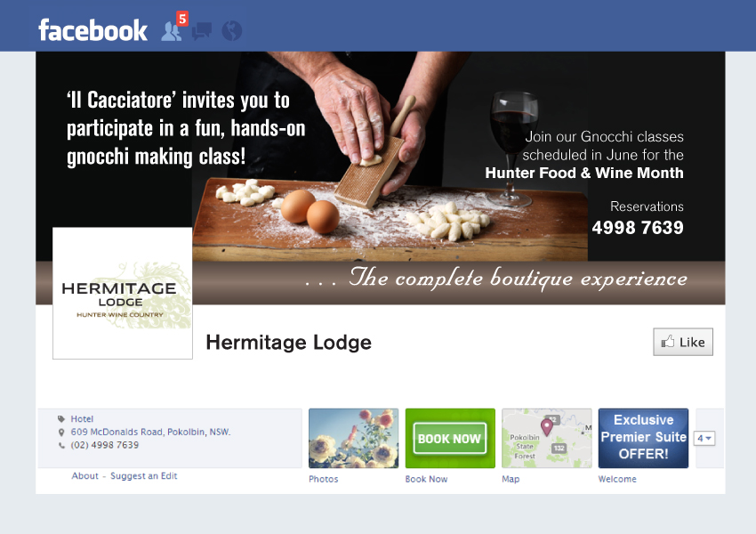756x534 pixels.
Task: Go to the Facebook home logo
Action: [x=92, y=30]
